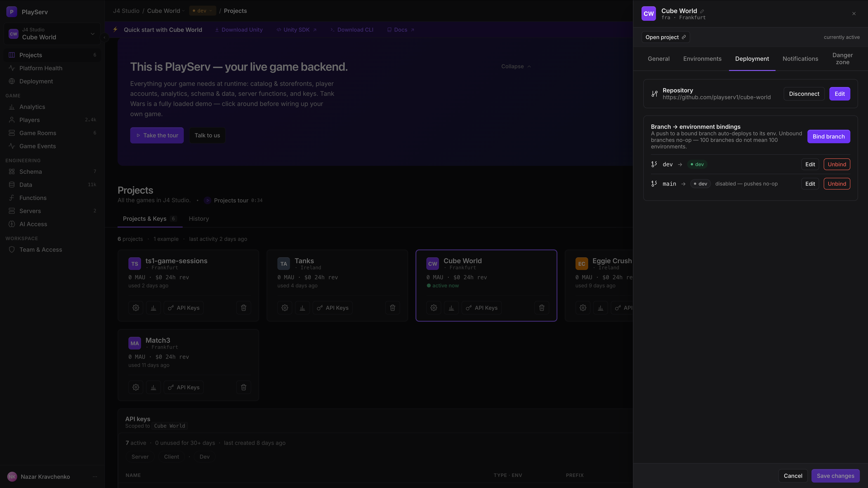Open settings gear on Eggie Crush card

click(583, 307)
